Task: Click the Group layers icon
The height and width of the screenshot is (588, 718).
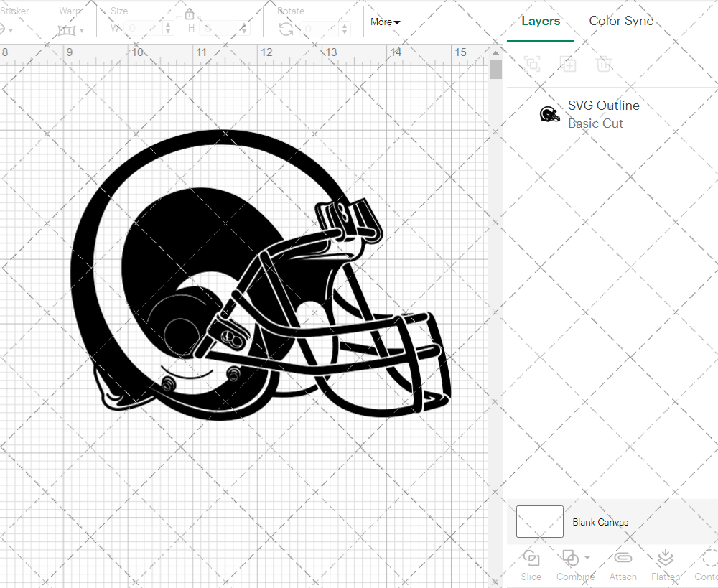Action: tap(532, 64)
